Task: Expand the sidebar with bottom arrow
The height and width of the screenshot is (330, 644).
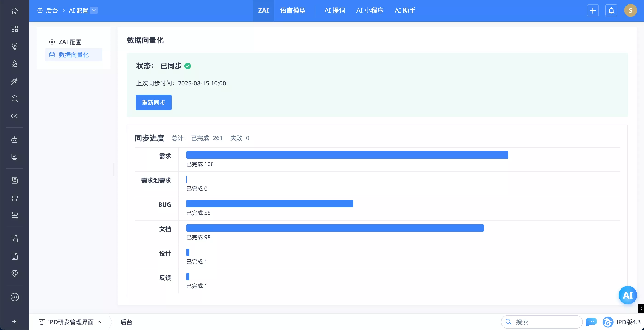Action: click(14, 321)
